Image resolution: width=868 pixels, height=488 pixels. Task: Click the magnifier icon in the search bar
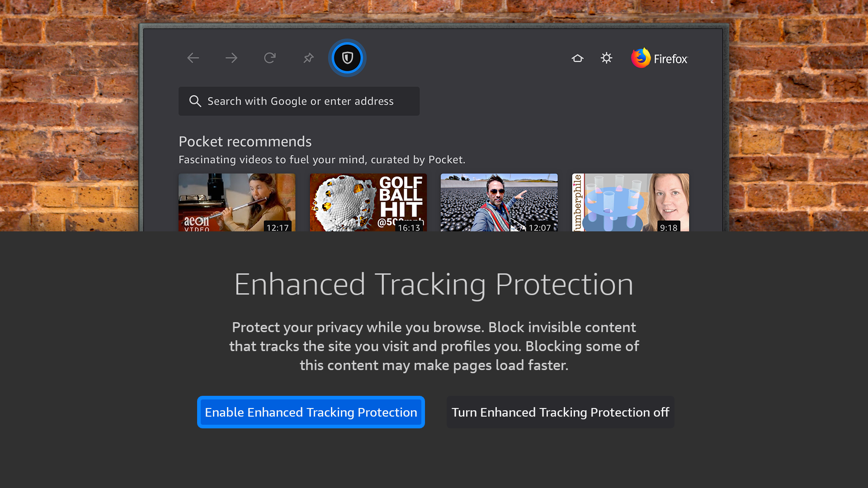tap(195, 101)
